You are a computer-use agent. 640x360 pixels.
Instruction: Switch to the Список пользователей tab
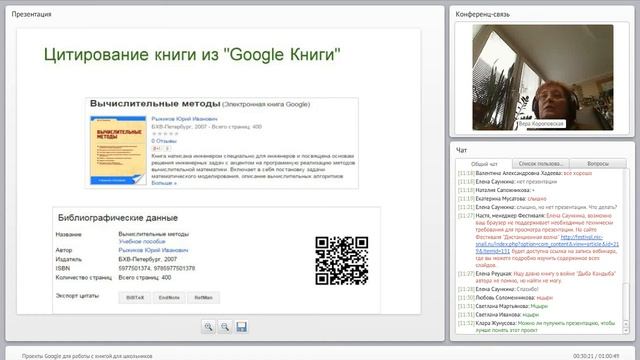pos(540,164)
